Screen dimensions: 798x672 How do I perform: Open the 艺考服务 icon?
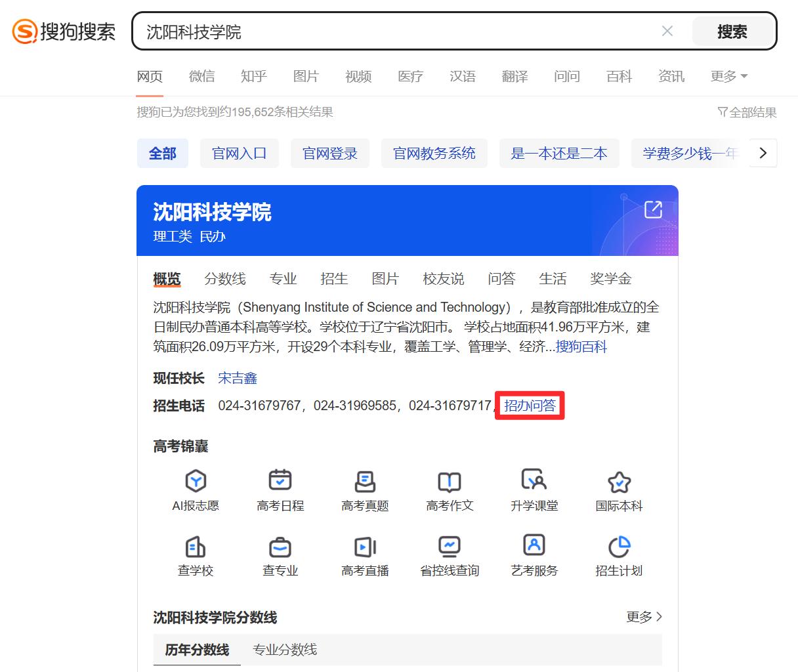534,545
